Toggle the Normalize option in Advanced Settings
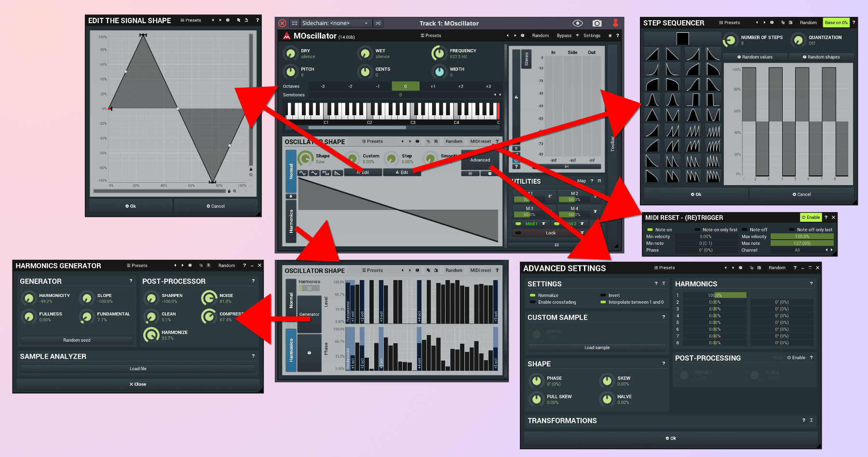This screenshot has width=868, height=457. pyautogui.click(x=533, y=296)
